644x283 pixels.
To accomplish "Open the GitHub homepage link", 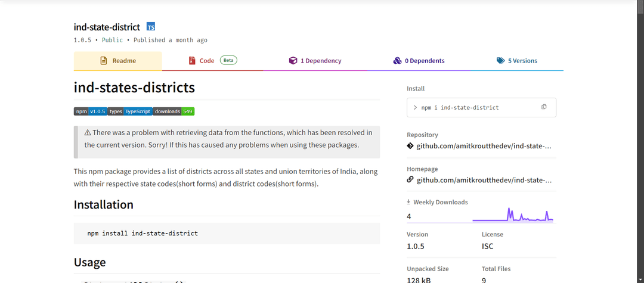I will [484, 180].
